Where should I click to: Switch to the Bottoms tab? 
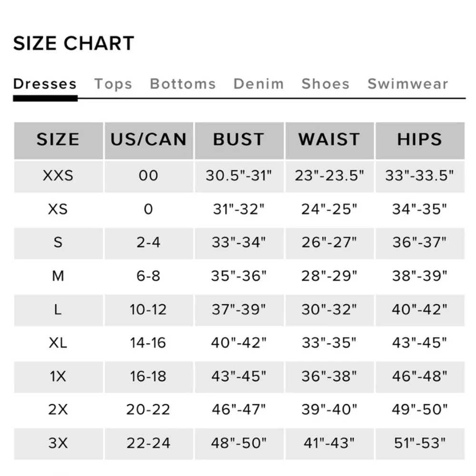(183, 84)
